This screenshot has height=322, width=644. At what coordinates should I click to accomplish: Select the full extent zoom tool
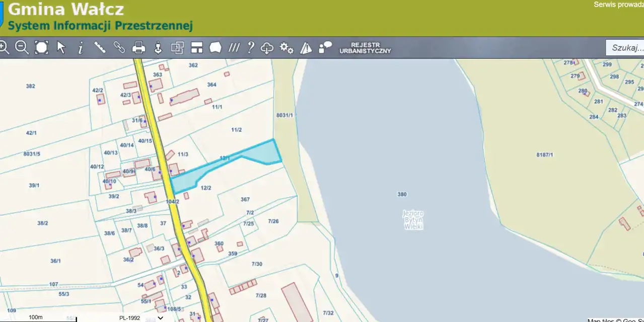click(x=41, y=47)
